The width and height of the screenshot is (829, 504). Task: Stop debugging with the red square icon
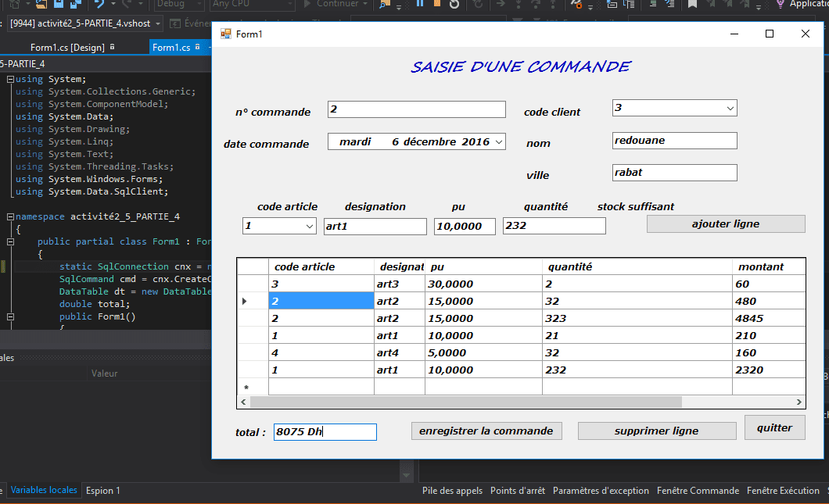coord(437,4)
